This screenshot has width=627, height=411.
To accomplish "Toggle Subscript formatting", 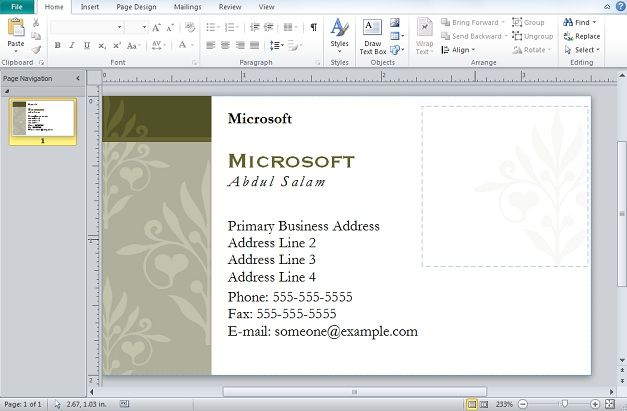I will point(102,46).
